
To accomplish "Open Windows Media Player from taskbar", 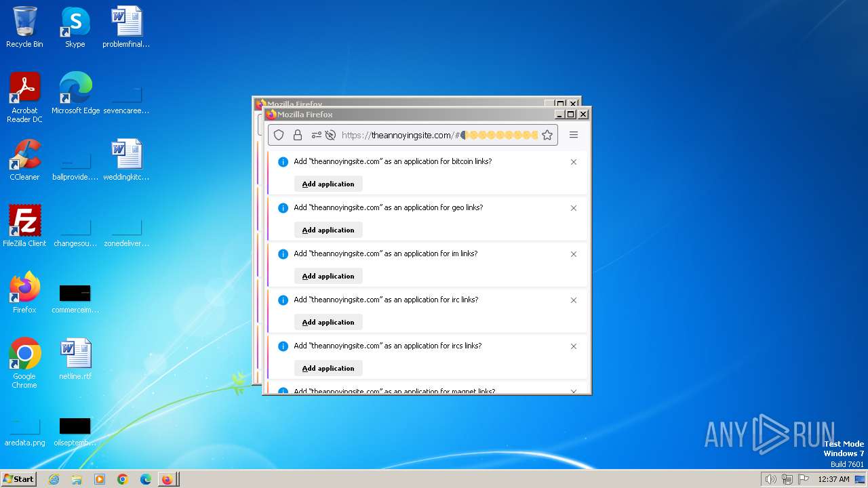I will (x=100, y=479).
